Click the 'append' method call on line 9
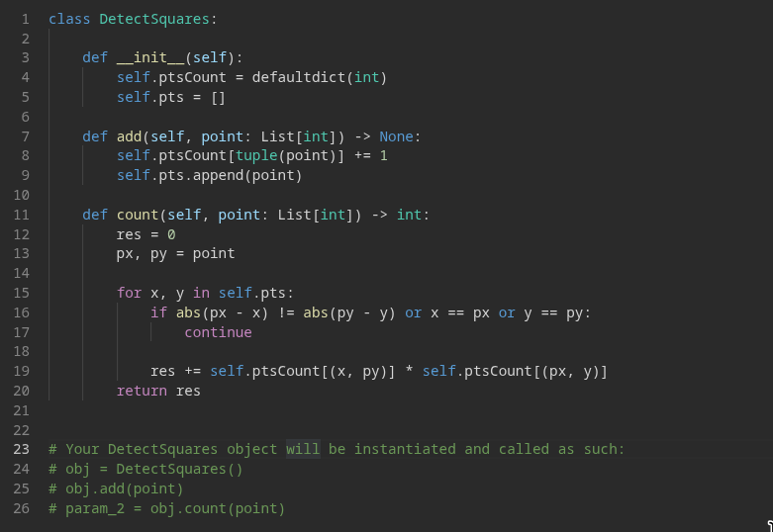 coord(219,175)
